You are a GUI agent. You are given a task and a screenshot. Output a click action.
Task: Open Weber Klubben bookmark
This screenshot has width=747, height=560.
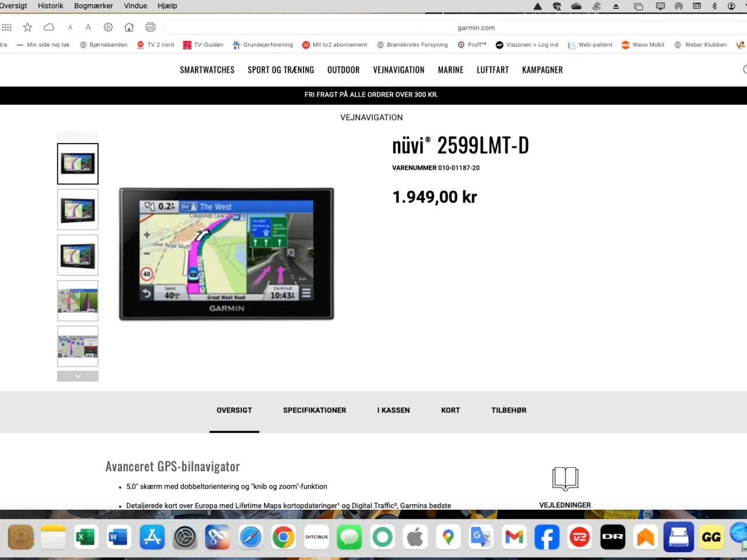tap(700, 45)
